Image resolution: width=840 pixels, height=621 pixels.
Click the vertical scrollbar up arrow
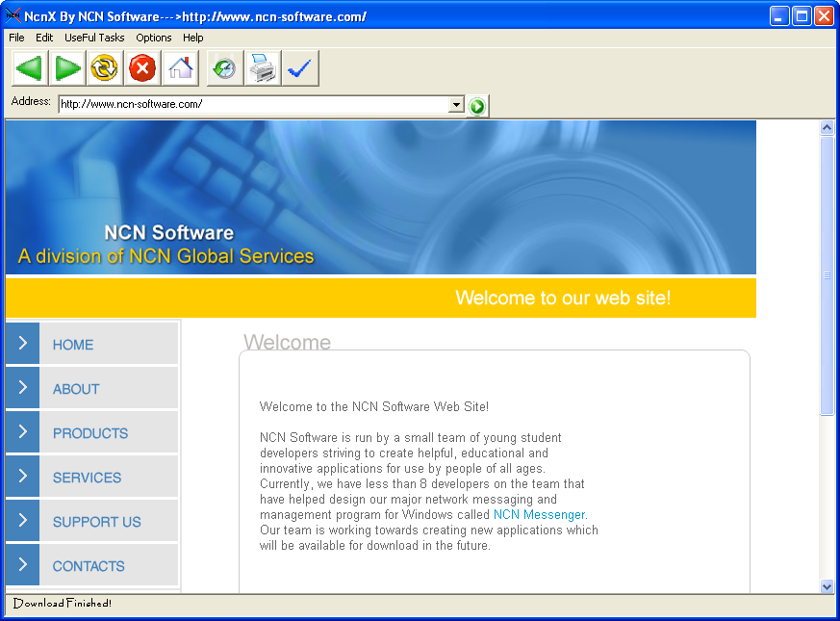point(827,128)
